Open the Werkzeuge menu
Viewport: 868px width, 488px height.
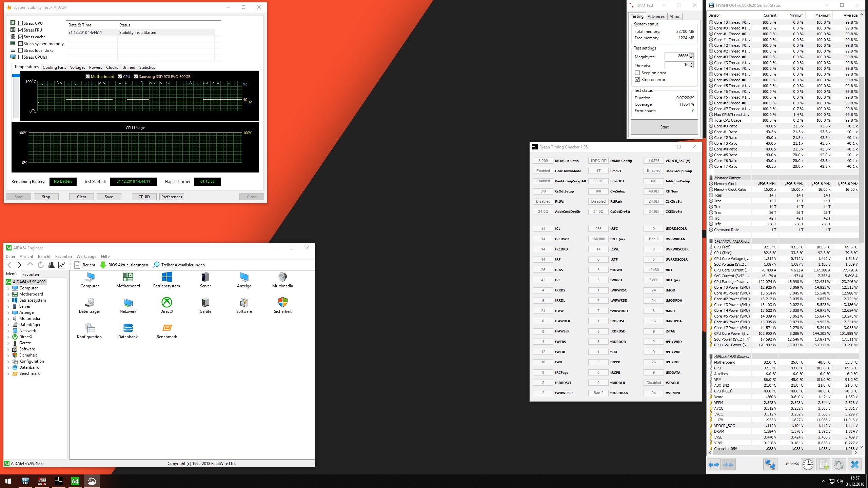pos(86,256)
